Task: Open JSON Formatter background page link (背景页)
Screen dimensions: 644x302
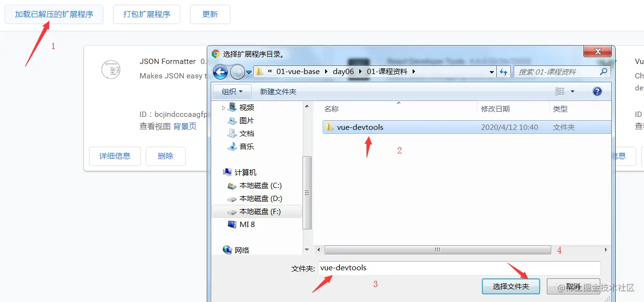Action: tap(185, 126)
